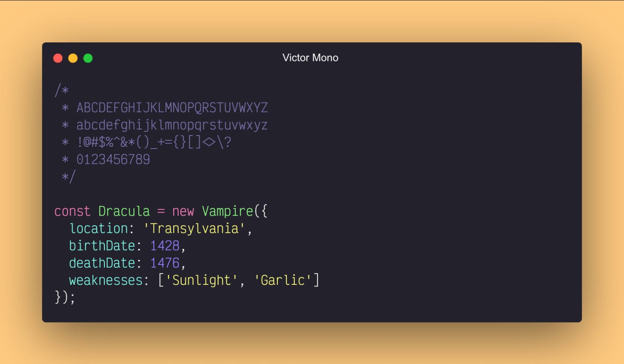The height and width of the screenshot is (364, 624).
Task: Click the new keyword
Action: click(x=183, y=212)
